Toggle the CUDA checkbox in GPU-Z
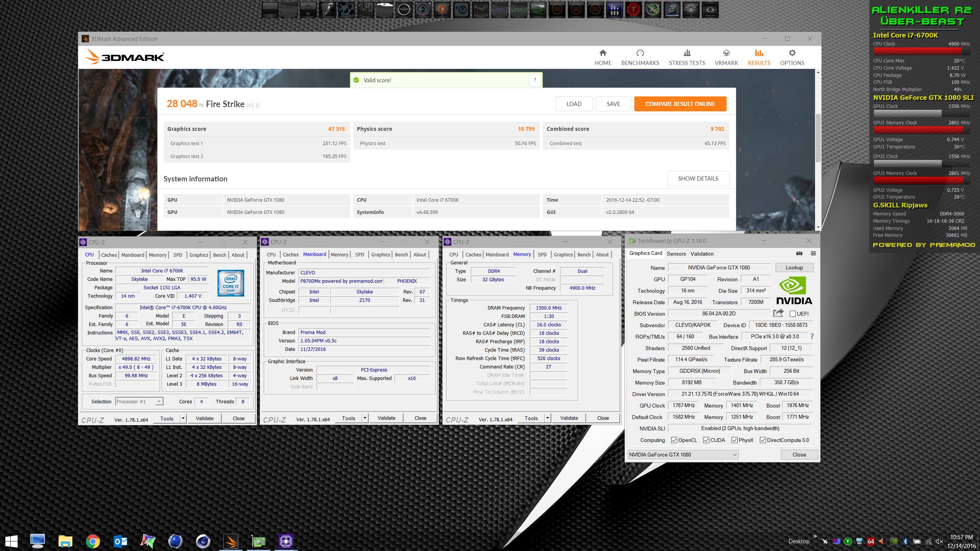Image resolution: width=980 pixels, height=551 pixels. 706,440
